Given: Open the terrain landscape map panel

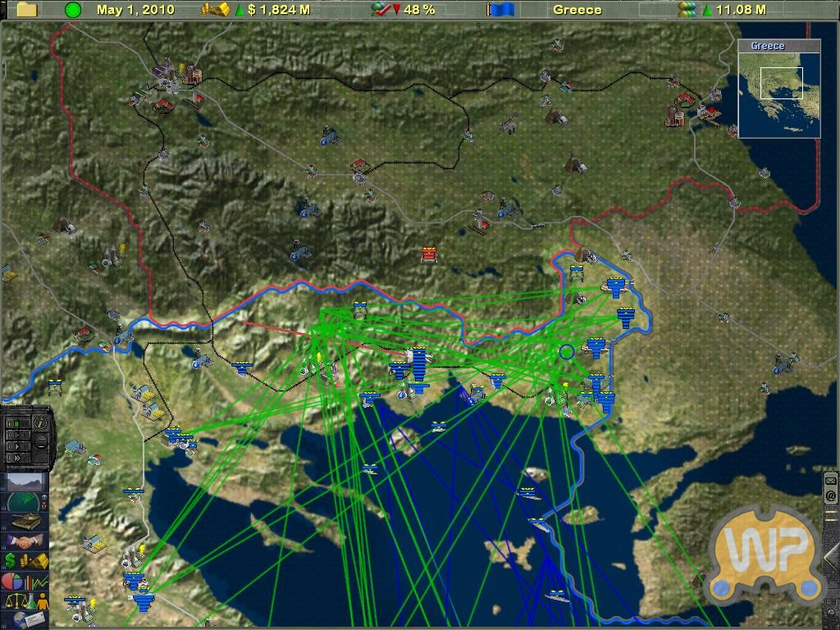Looking at the screenshot, I should 26,482.
